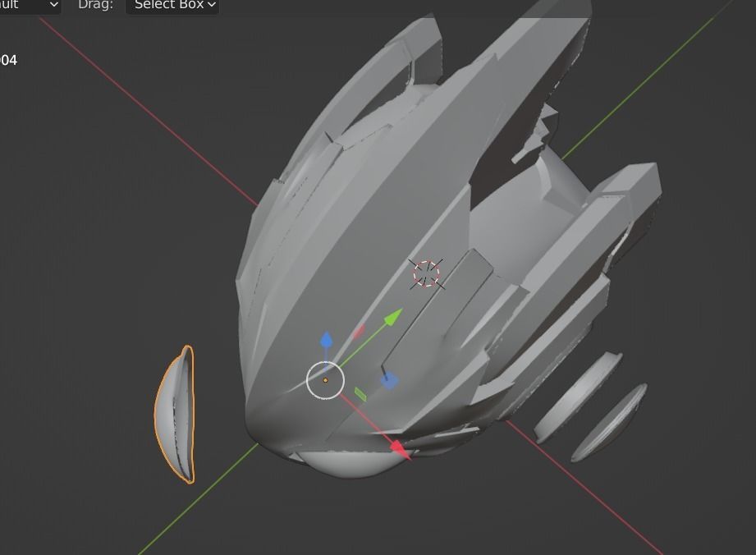Open the Drag 'Select Box' dropdown
Image resolution: width=756 pixels, height=555 pixels.
pos(172,5)
